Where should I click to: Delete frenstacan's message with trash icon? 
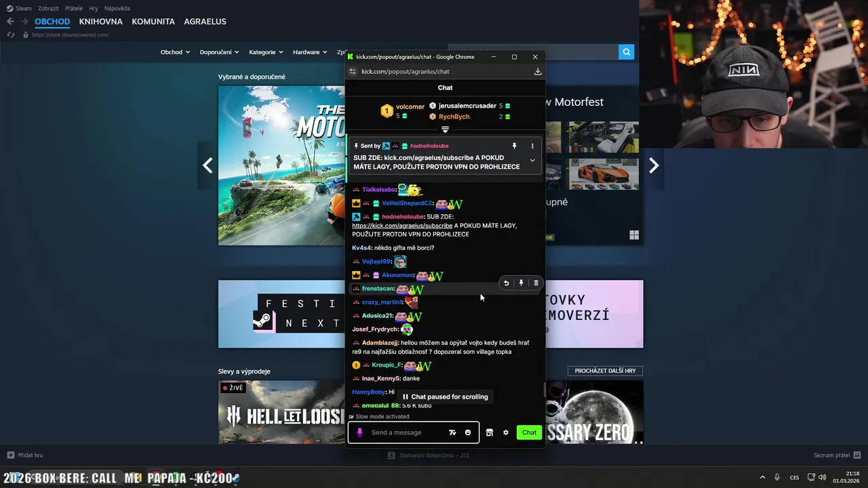coord(536,283)
